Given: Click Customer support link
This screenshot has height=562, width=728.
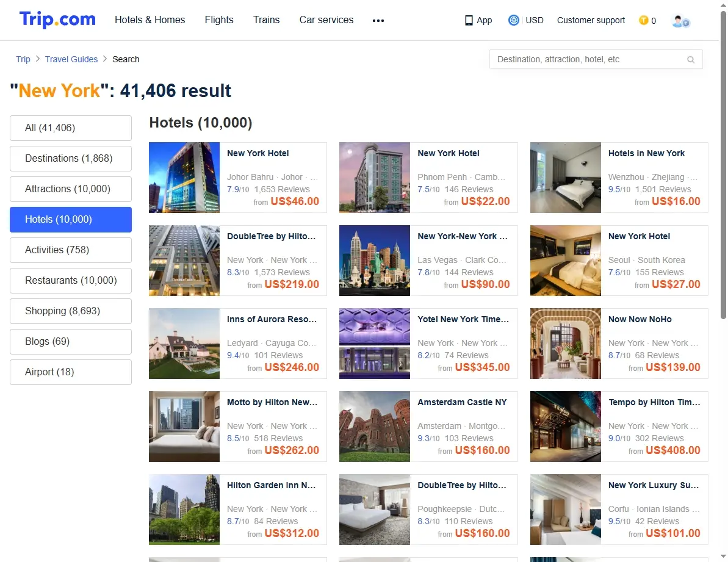Looking at the screenshot, I should click(591, 20).
